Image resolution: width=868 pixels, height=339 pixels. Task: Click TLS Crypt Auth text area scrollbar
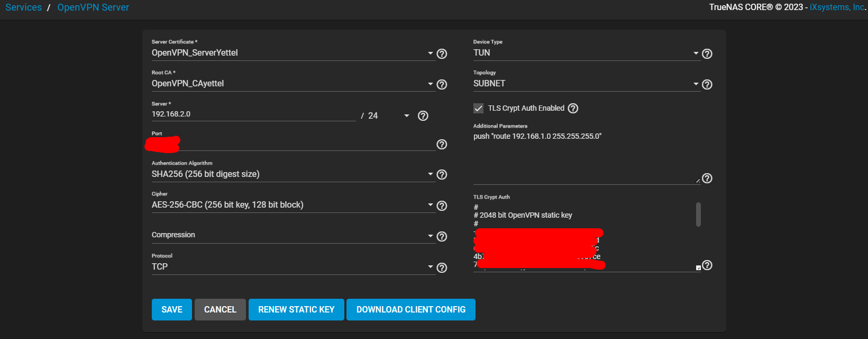point(698,215)
